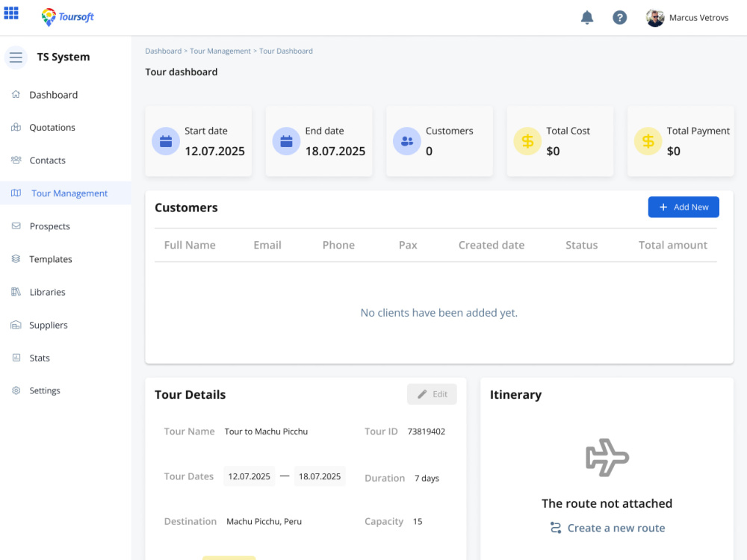Open the apps grid launcher
This screenshot has height=560, width=747.
[11, 13]
